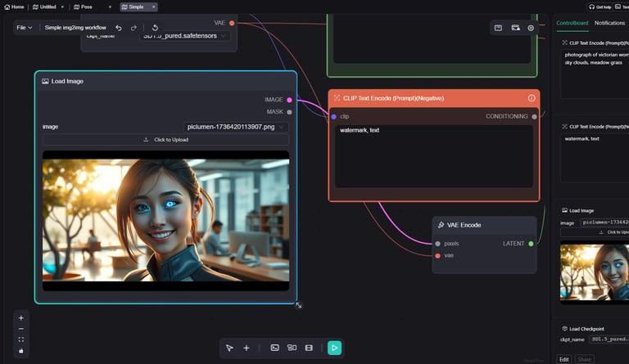Close the Simple tab

coord(153,7)
